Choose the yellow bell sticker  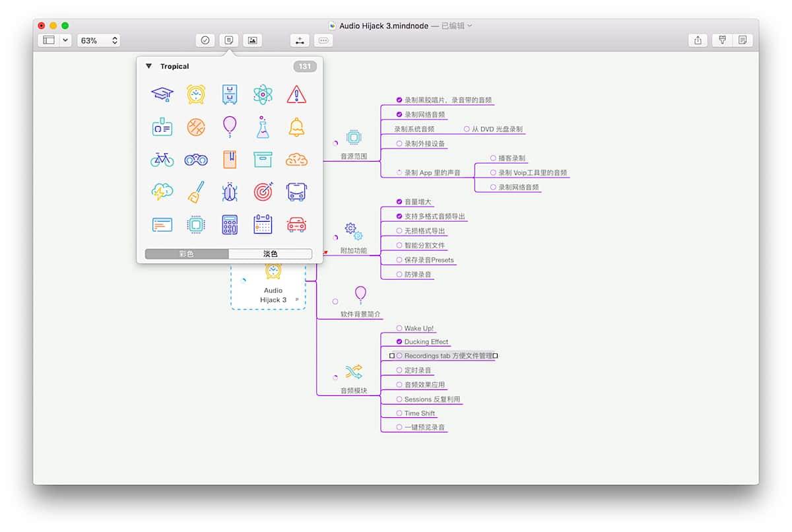pos(297,127)
